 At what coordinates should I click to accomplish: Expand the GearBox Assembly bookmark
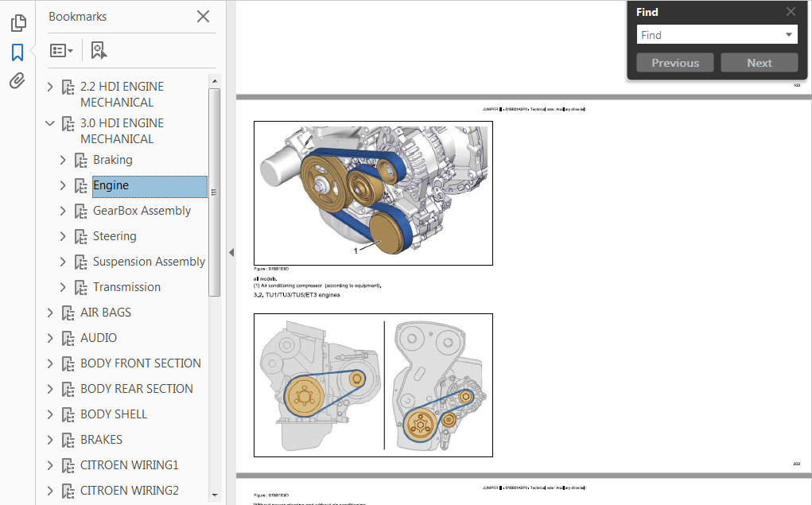pyautogui.click(x=63, y=211)
